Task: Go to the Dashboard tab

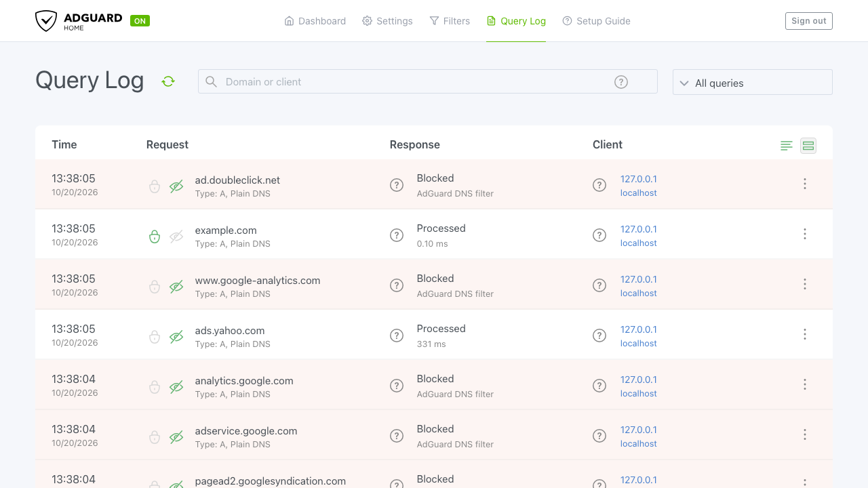Action: (x=315, y=21)
